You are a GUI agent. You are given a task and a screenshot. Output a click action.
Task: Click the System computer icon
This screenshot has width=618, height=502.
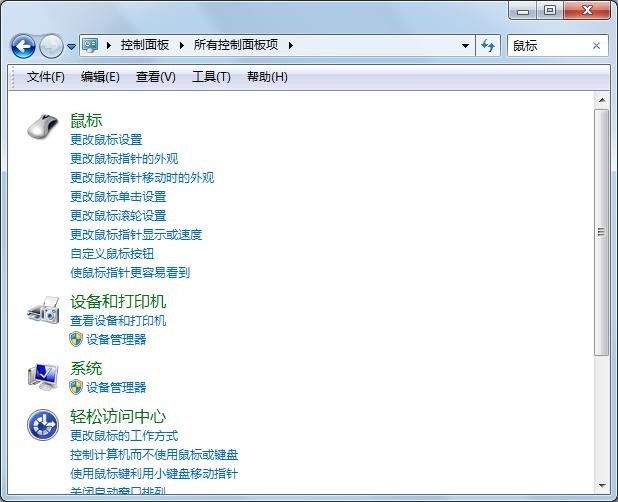tap(43, 377)
